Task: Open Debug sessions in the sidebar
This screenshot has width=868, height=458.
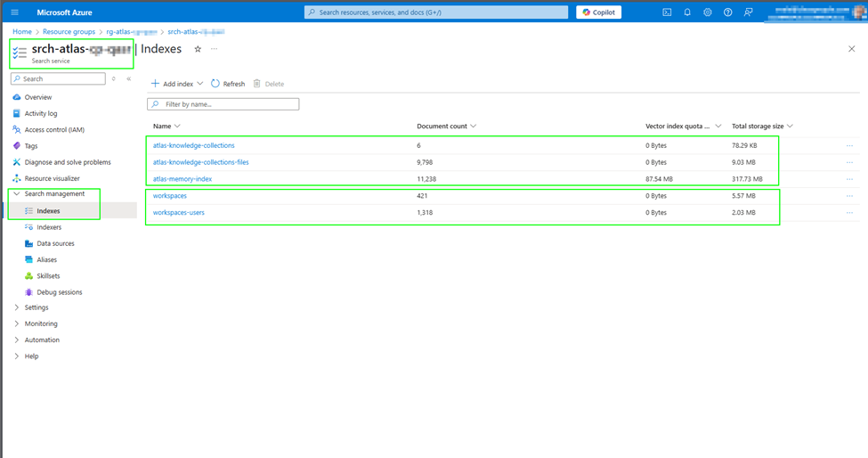Action: point(60,292)
